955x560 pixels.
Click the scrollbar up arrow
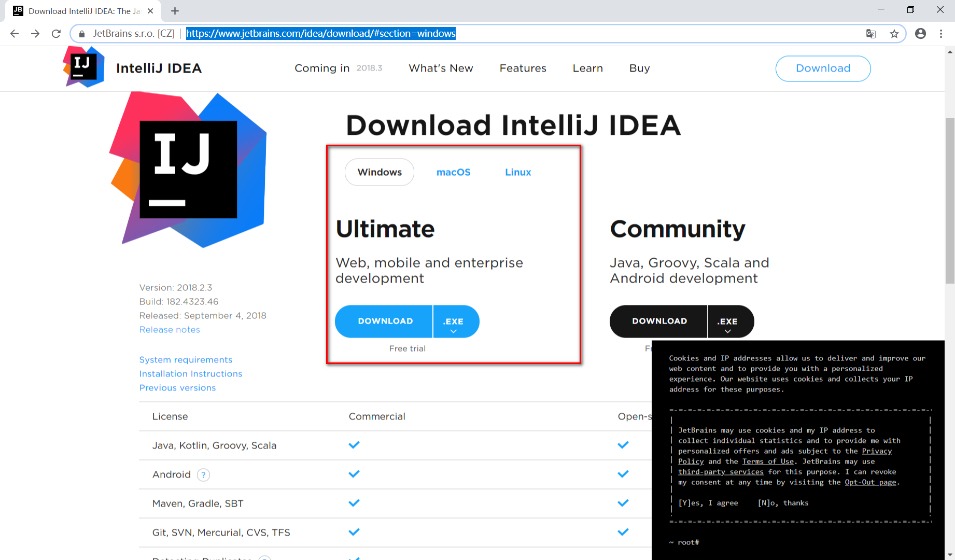950,51
